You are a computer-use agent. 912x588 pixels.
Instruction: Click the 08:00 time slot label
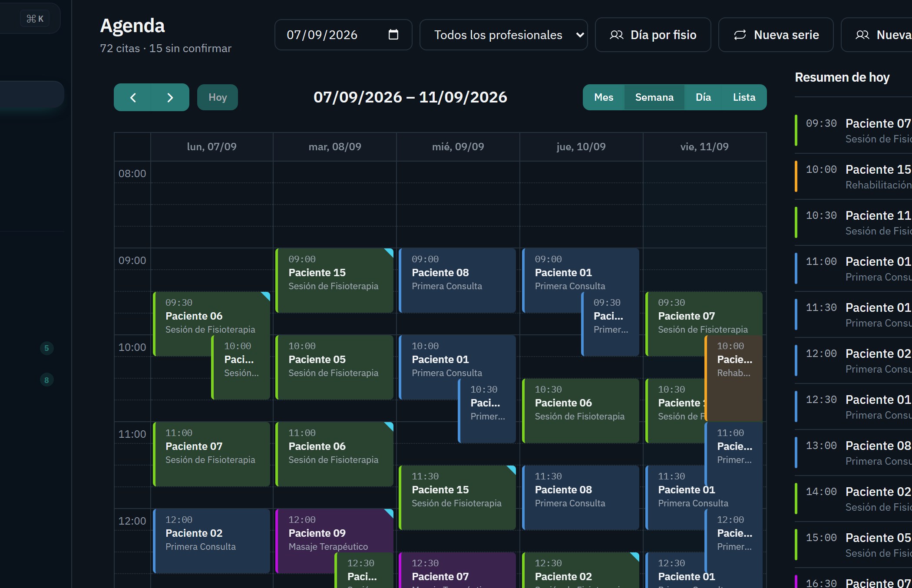pyautogui.click(x=132, y=173)
